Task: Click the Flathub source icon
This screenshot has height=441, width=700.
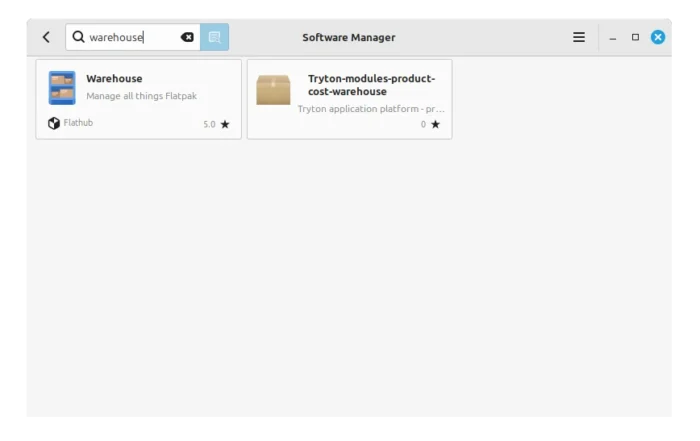Action: pos(54,123)
